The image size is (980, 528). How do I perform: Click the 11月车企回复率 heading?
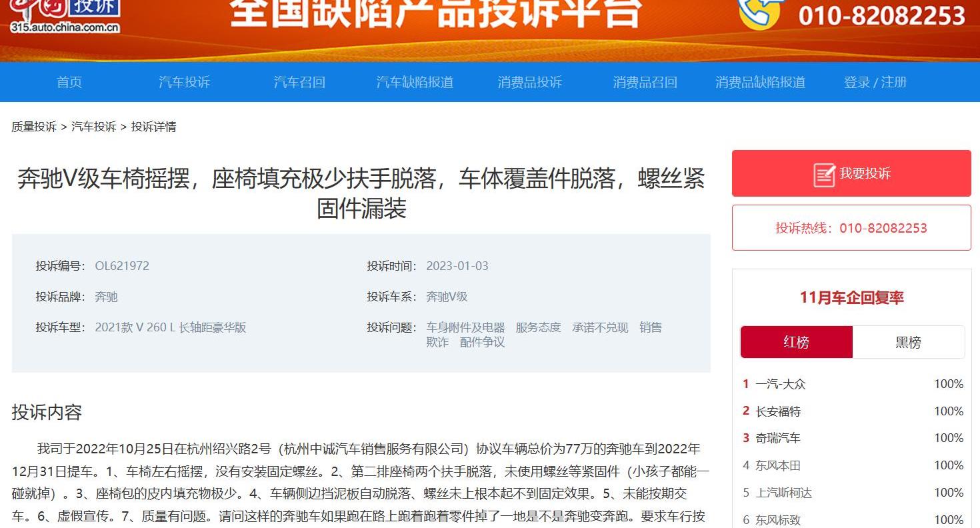coord(851,298)
